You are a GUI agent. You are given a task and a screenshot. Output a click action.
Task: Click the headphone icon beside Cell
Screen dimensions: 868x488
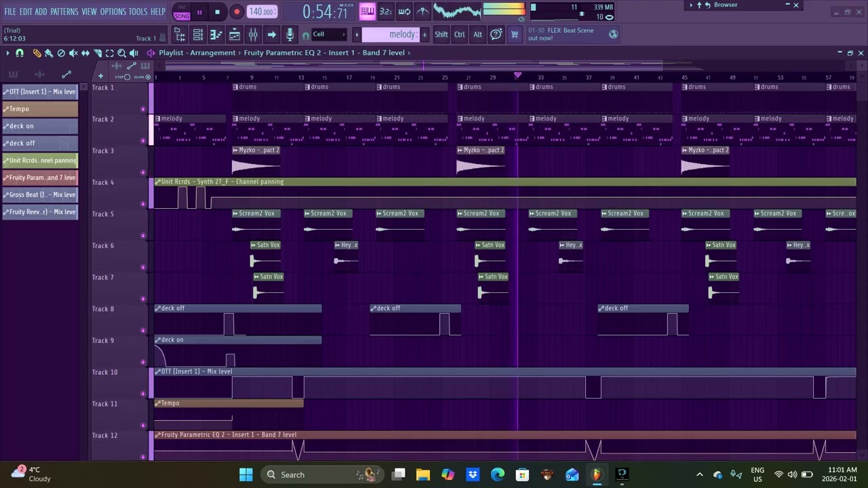click(x=306, y=36)
